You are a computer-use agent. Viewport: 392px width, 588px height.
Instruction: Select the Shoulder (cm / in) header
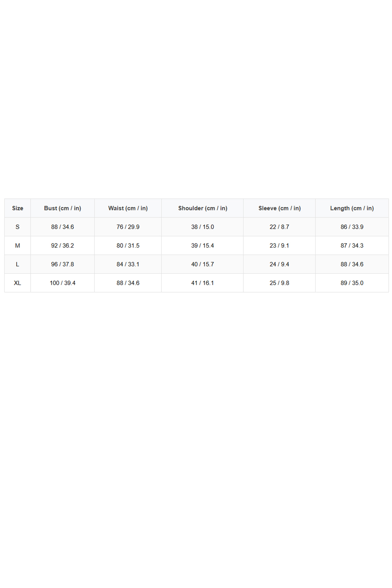202,208
